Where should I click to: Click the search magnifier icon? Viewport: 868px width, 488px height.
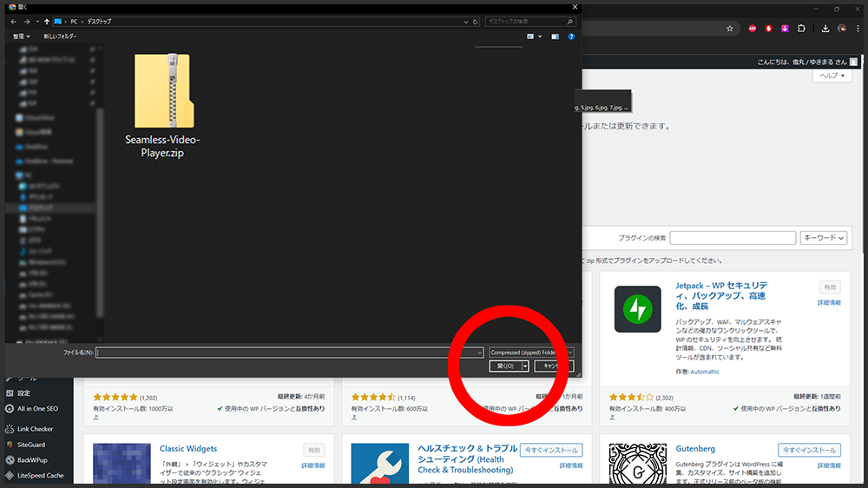point(569,22)
